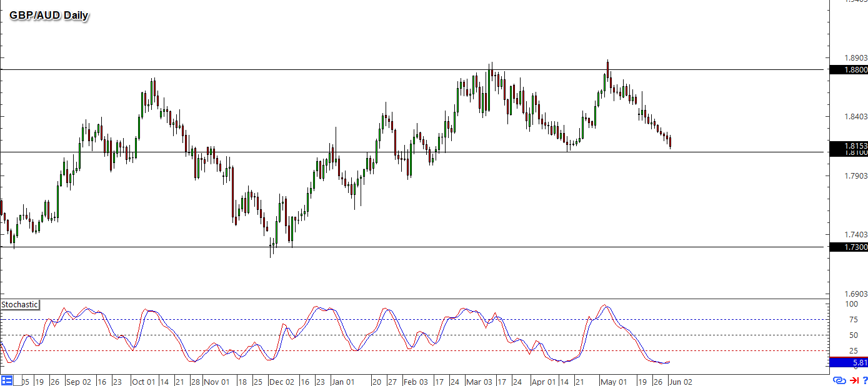Click the 1.7903 price axis label
This screenshot has width=868, height=386.
coord(856,176)
